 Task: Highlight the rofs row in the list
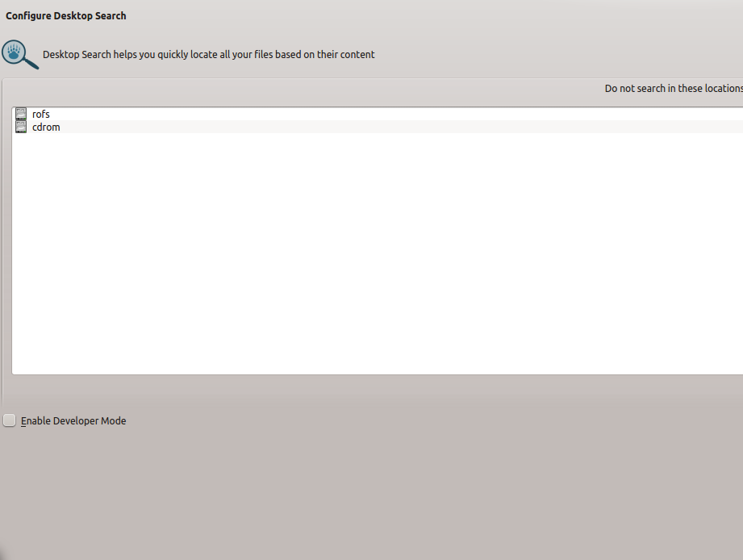coord(378,114)
